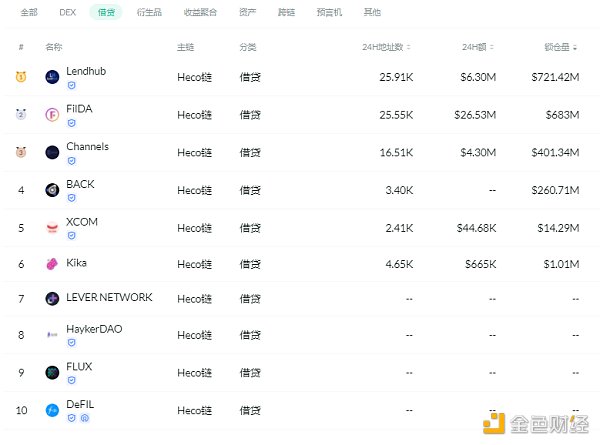Select the 收益聚合 category tab

pyautogui.click(x=197, y=12)
